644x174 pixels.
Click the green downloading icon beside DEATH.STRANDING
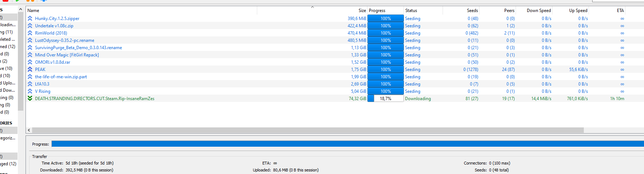click(30, 98)
